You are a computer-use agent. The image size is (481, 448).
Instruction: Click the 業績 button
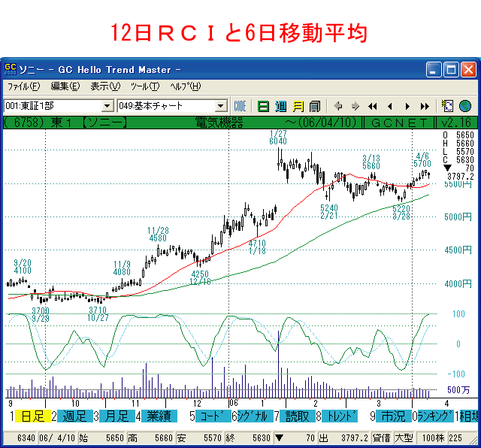click(x=159, y=416)
